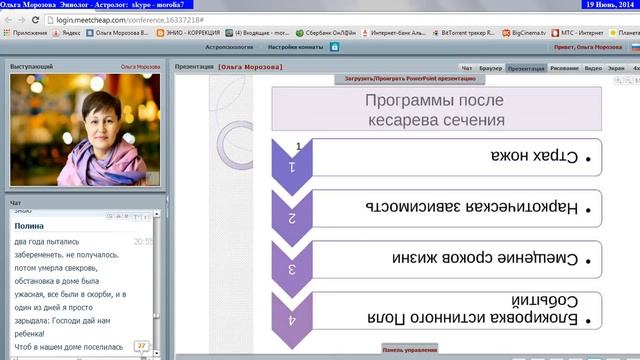Click Загрузить/Проиграть PowerPoint презентацию button
640x360 pixels.
(410, 79)
